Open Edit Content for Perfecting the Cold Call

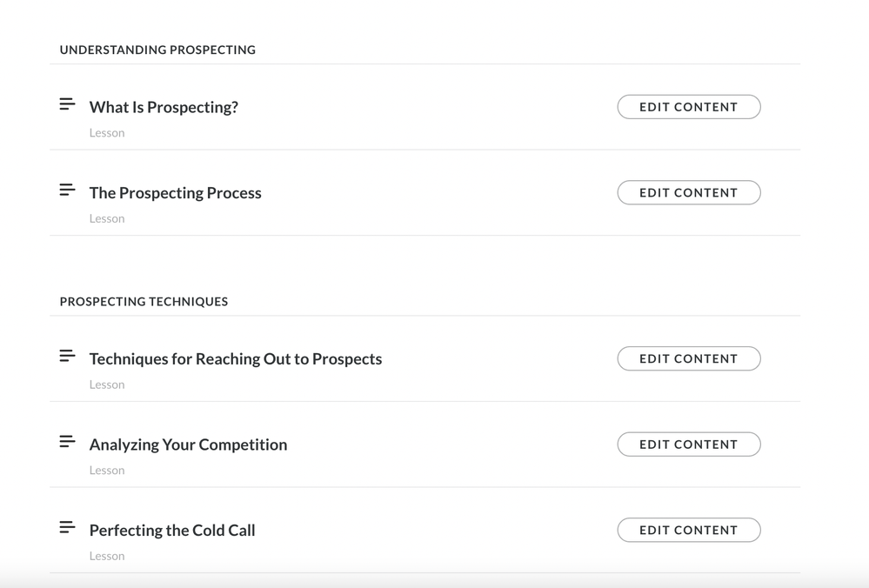pos(688,530)
